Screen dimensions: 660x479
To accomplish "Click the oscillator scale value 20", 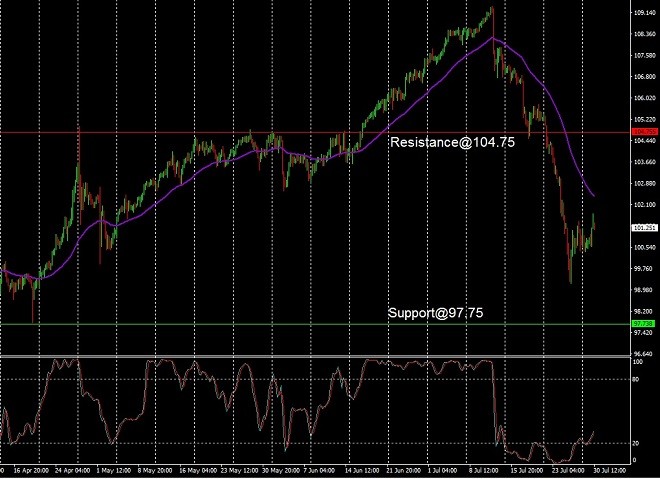I will (636, 443).
